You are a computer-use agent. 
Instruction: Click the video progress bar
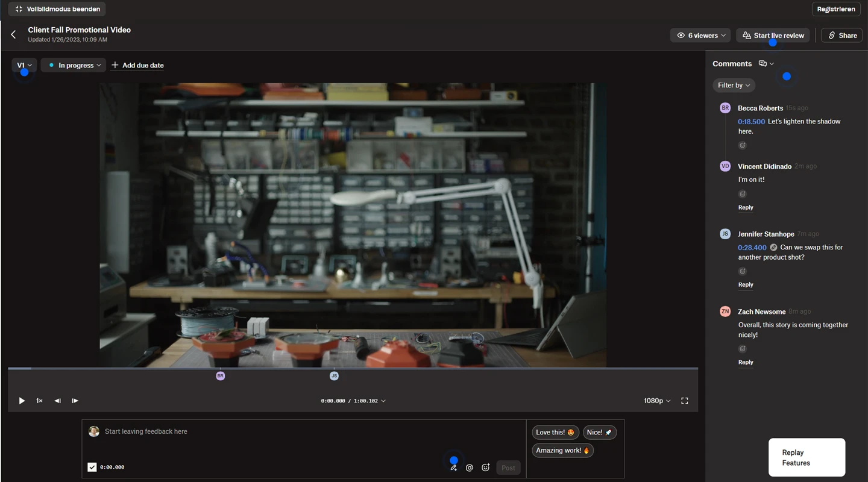point(353,368)
